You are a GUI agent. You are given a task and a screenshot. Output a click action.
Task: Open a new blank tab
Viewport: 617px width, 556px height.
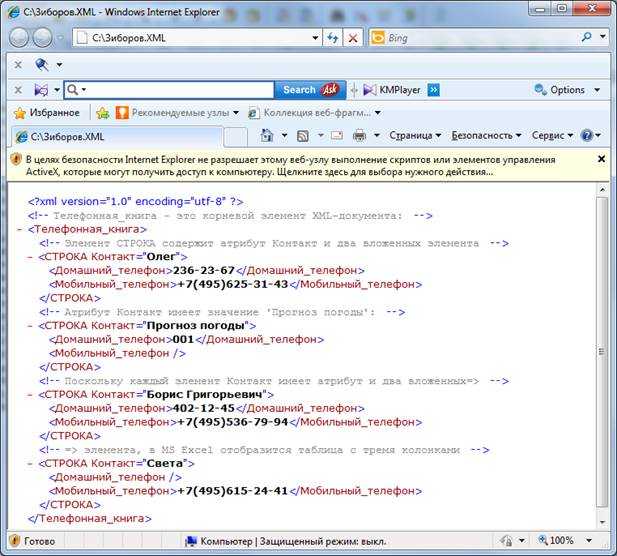pos(236,137)
